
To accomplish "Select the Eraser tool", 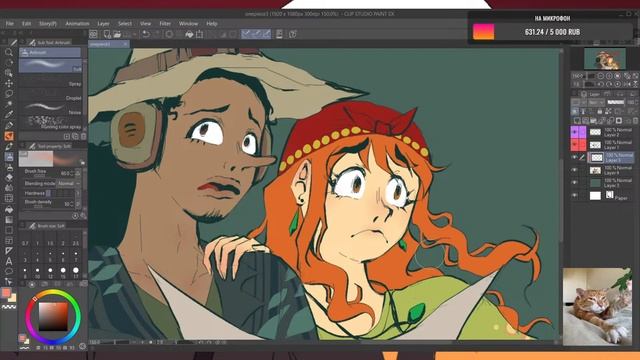I will pos(9,178).
